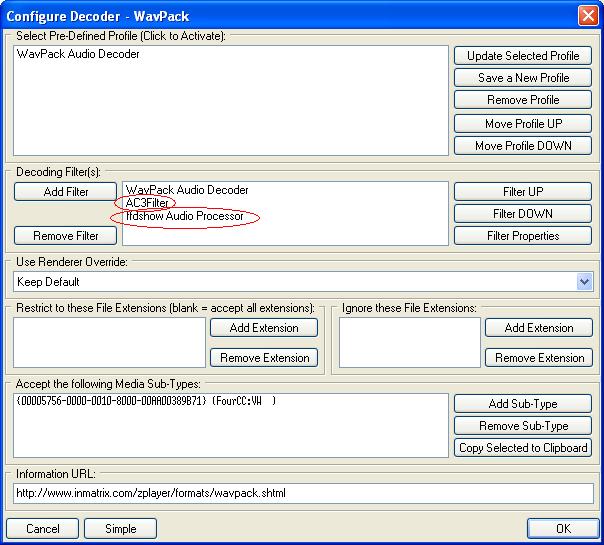Move the profile up

pos(523,124)
